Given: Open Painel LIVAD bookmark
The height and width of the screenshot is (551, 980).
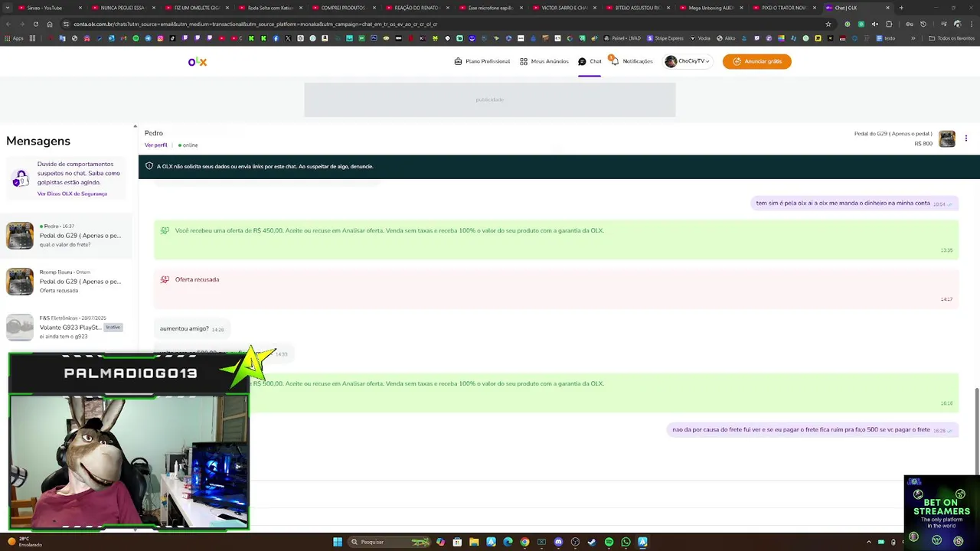Looking at the screenshot, I should click(622, 38).
